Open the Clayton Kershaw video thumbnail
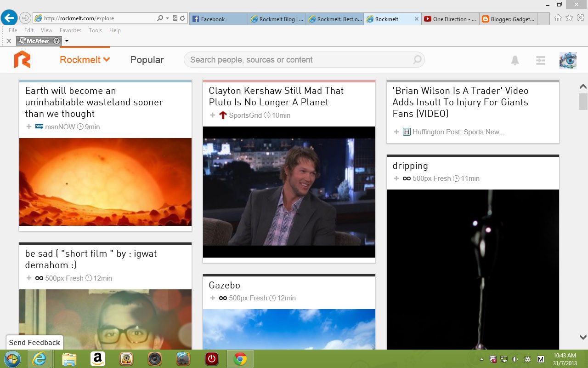 click(289, 192)
